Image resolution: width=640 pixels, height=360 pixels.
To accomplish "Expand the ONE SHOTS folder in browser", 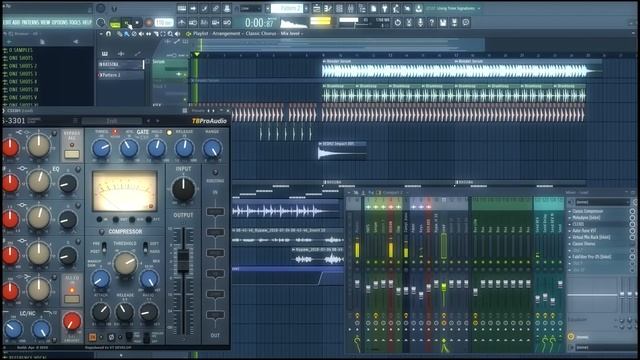I will pos(20,58).
